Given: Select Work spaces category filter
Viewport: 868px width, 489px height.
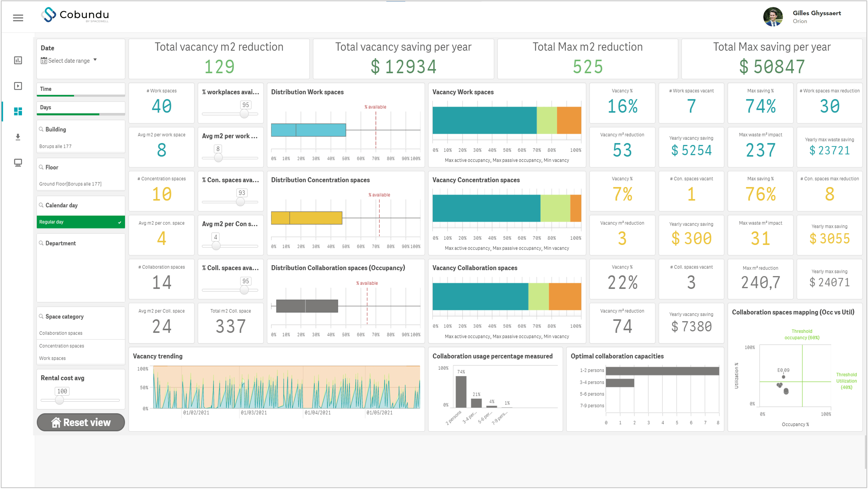Looking at the screenshot, I should [52, 358].
